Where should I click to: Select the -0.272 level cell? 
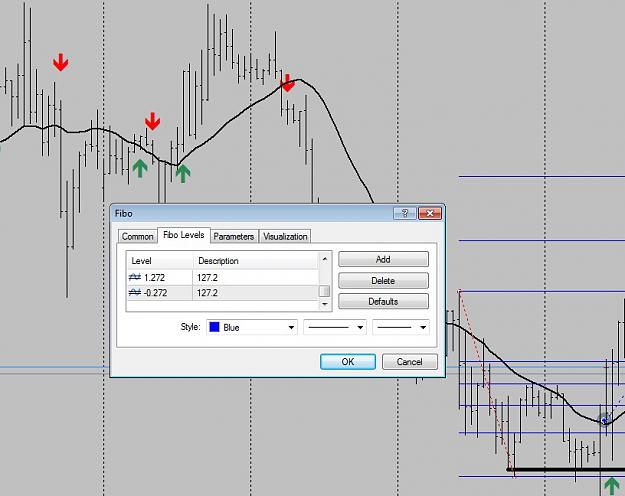click(160, 293)
